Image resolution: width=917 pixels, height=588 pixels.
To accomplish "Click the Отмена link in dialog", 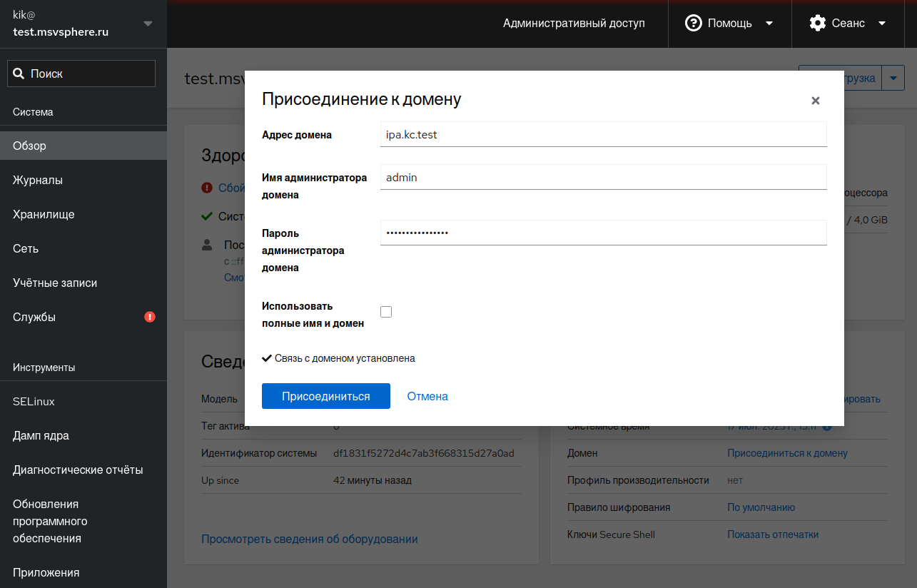I will click(x=427, y=396).
